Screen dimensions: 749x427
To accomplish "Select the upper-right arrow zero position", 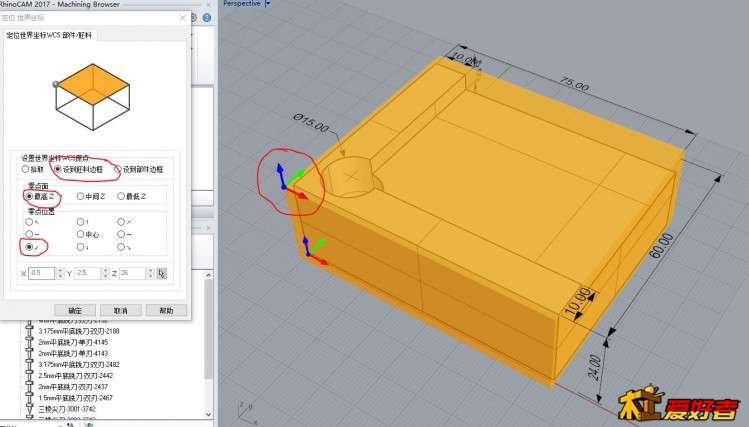I will coord(124,222).
